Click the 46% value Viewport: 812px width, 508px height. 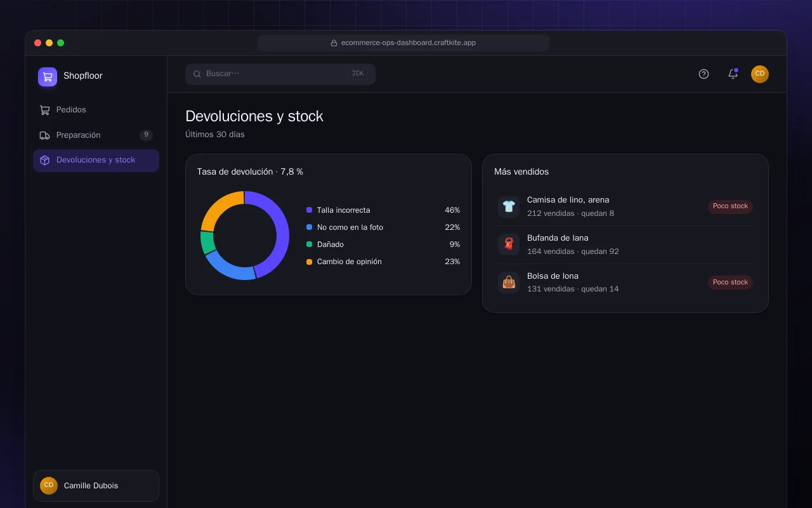(x=452, y=210)
